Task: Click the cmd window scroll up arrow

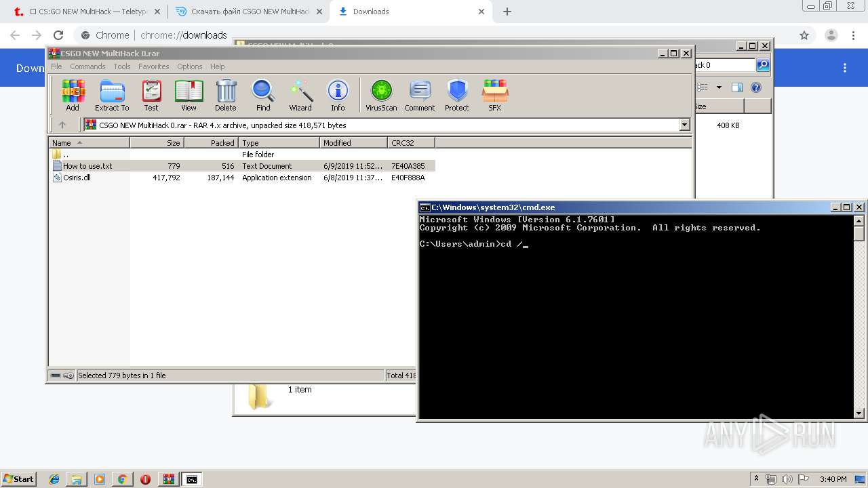Action: click(x=859, y=220)
